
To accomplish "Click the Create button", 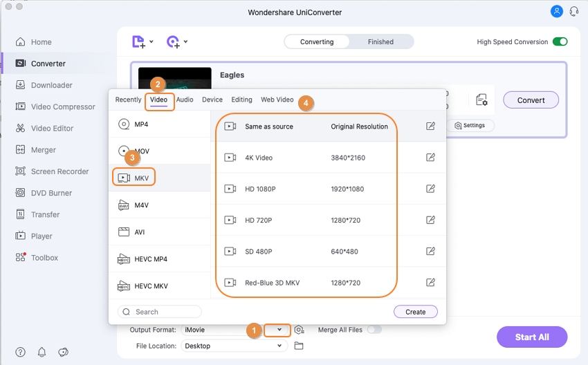I will (x=416, y=312).
